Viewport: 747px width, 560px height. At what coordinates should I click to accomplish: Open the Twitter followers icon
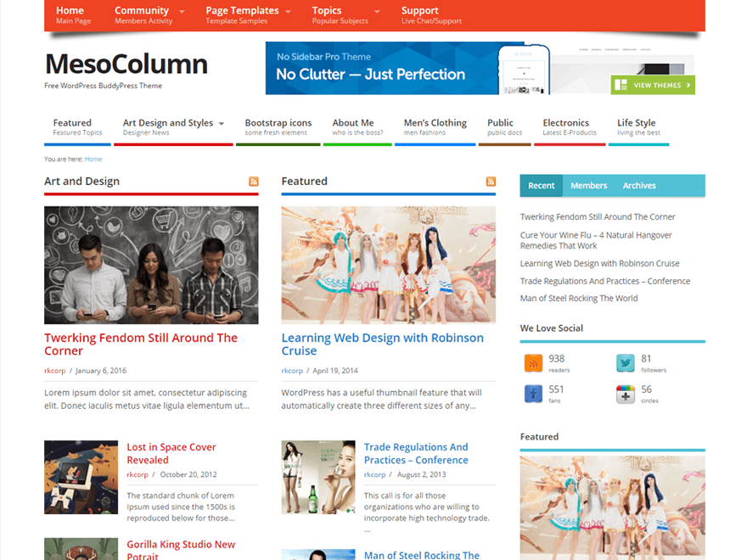pyautogui.click(x=625, y=363)
